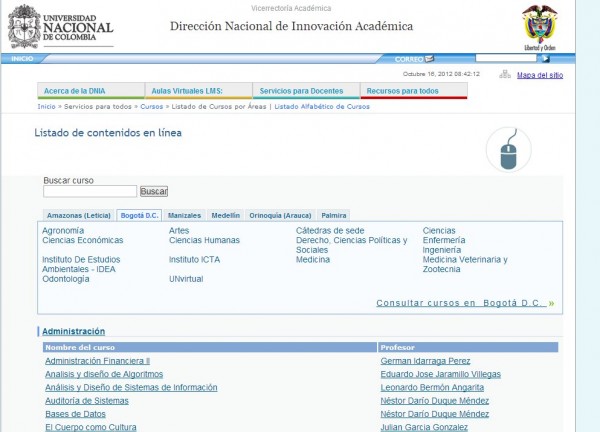Click the sitemap icon beside Mapa del sitio
This screenshot has height=432, width=600.
point(505,74)
